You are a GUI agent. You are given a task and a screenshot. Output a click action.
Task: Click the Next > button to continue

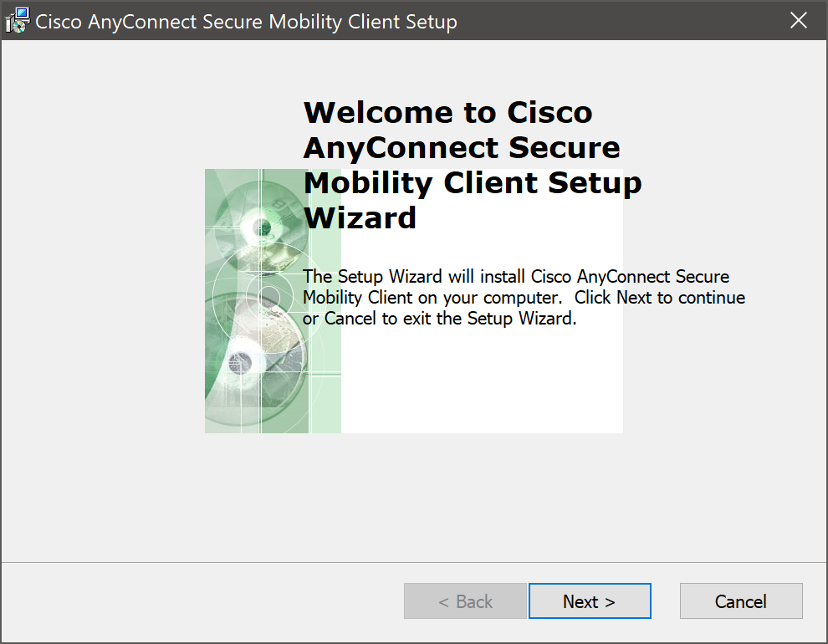(x=590, y=601)
